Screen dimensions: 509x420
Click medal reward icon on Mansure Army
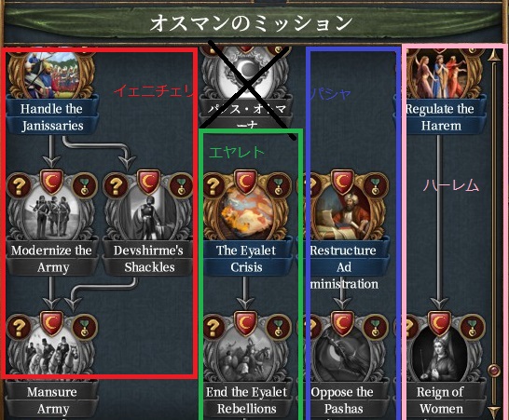click(x=85, y=327)
